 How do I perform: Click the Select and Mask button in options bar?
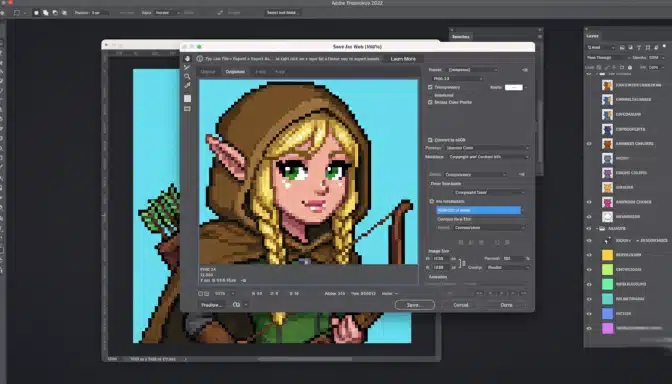[281, 13]
